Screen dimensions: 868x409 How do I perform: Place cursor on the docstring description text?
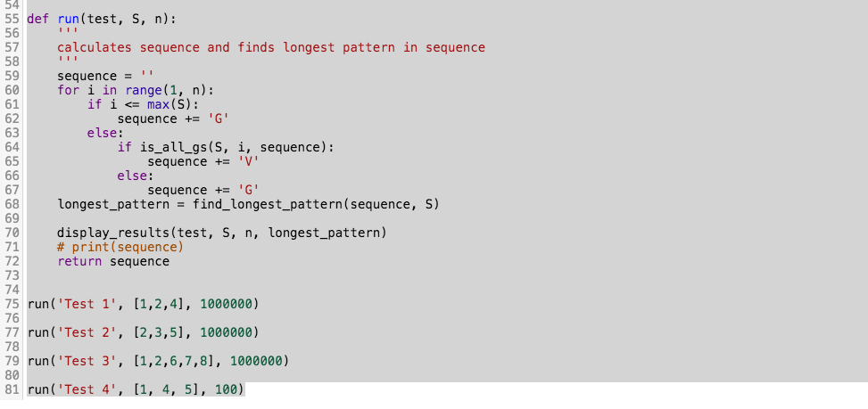tap(271, 47)
